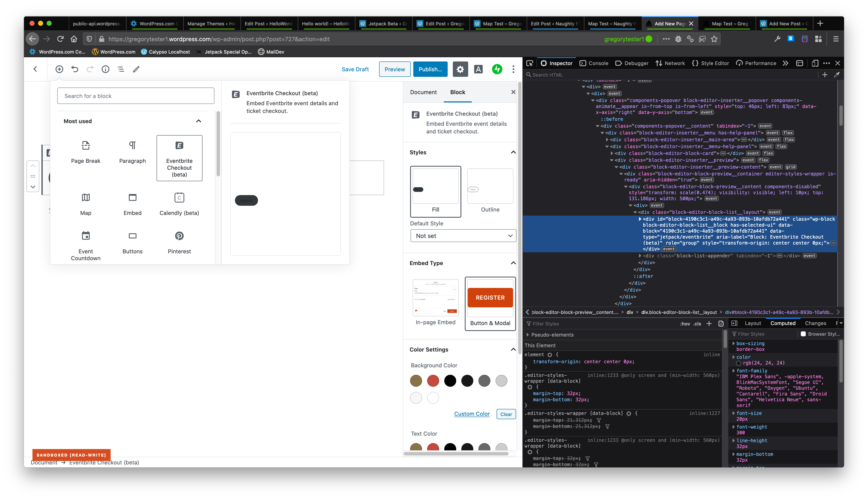Toggle the settings gear sidebar

(x=460, y=69)
